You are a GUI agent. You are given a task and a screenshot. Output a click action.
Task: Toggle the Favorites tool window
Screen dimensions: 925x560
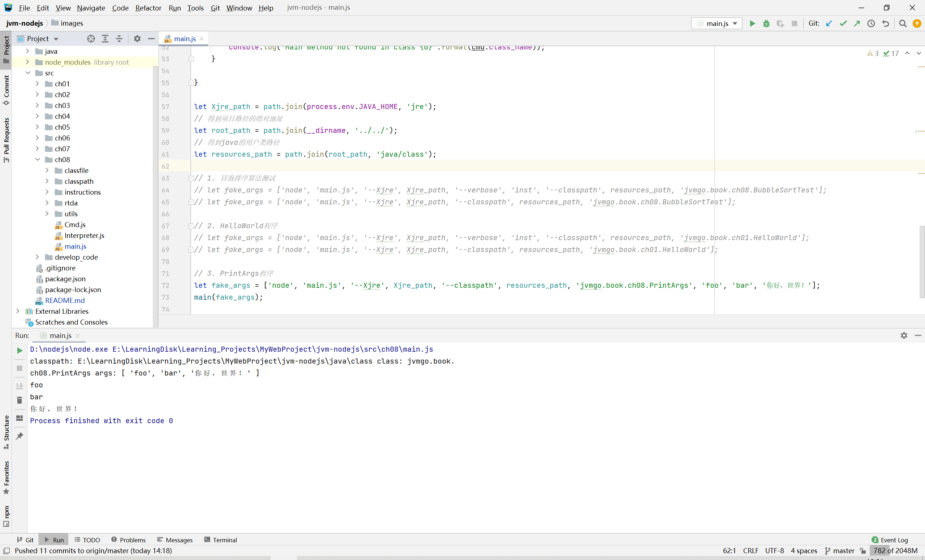click(6, 478)
